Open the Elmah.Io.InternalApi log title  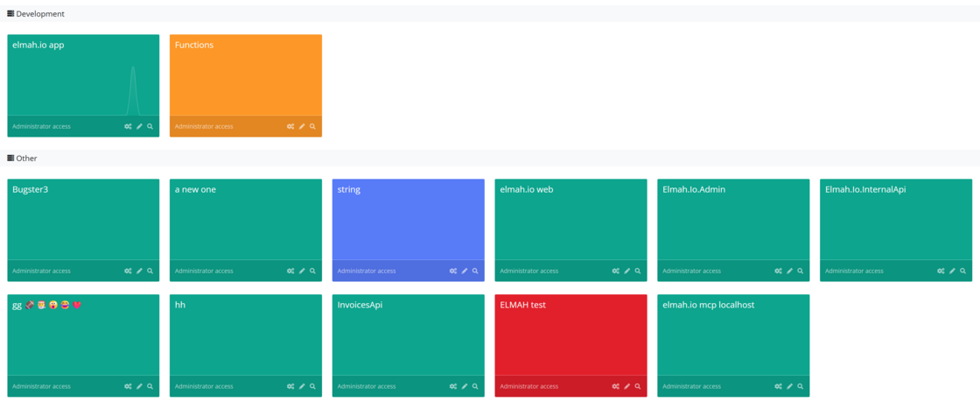tap(865, 189)
